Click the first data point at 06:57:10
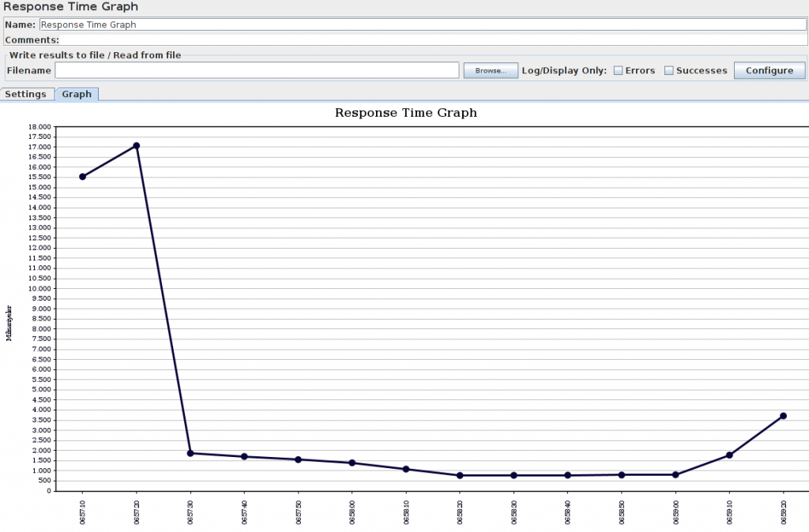809x532 pixels. 82,176
